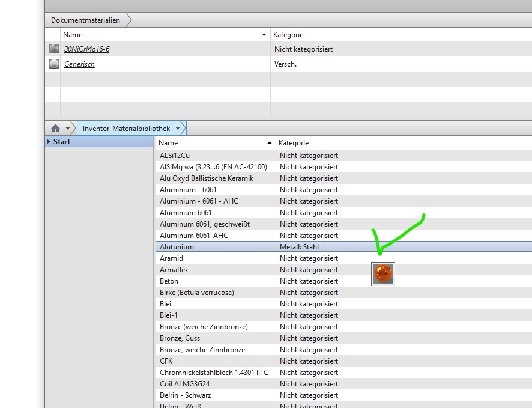532x408 pixels.
Task: Sort library materials by Name header
Action: [x=215, y=143]
